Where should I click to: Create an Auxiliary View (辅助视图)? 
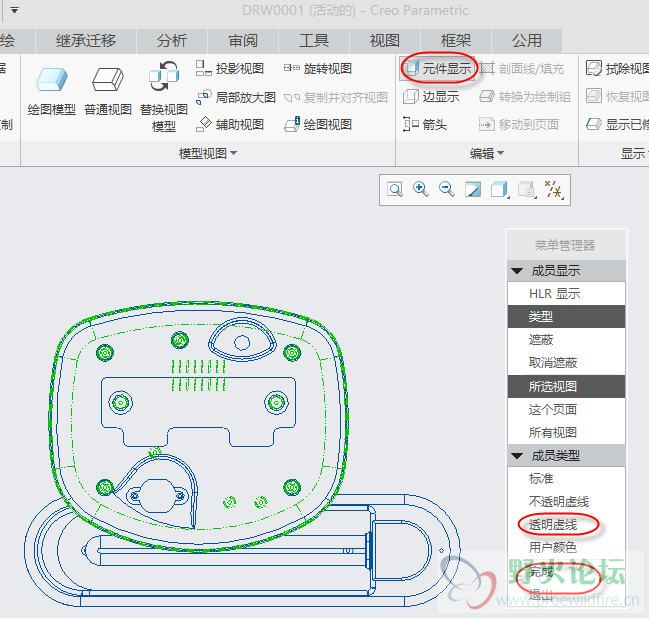230,124
